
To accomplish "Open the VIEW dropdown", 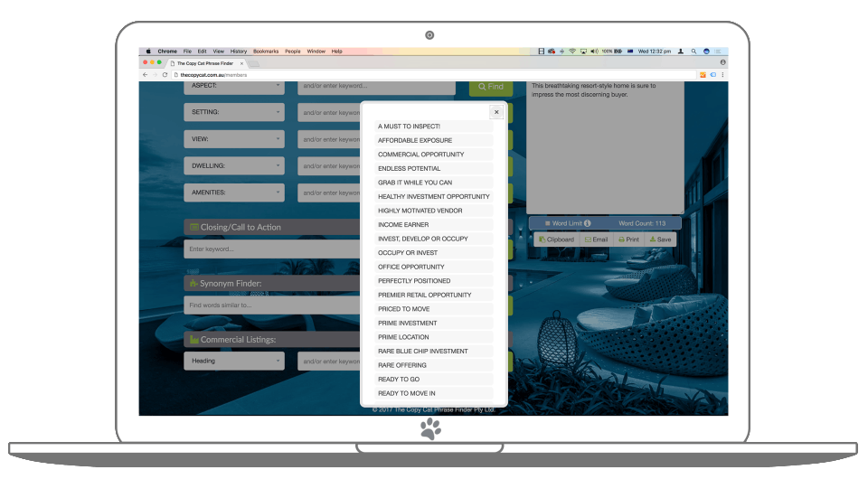I will [x=234, y=139].
